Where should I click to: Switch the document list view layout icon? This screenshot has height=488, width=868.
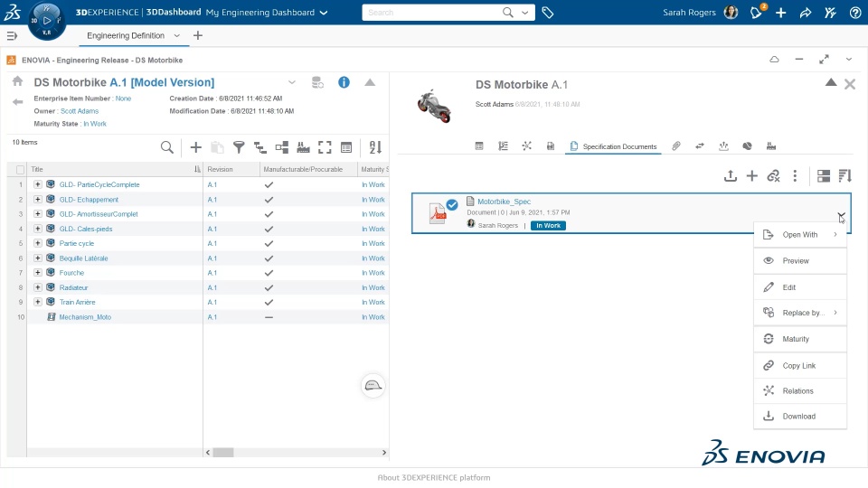coord(823,176)
